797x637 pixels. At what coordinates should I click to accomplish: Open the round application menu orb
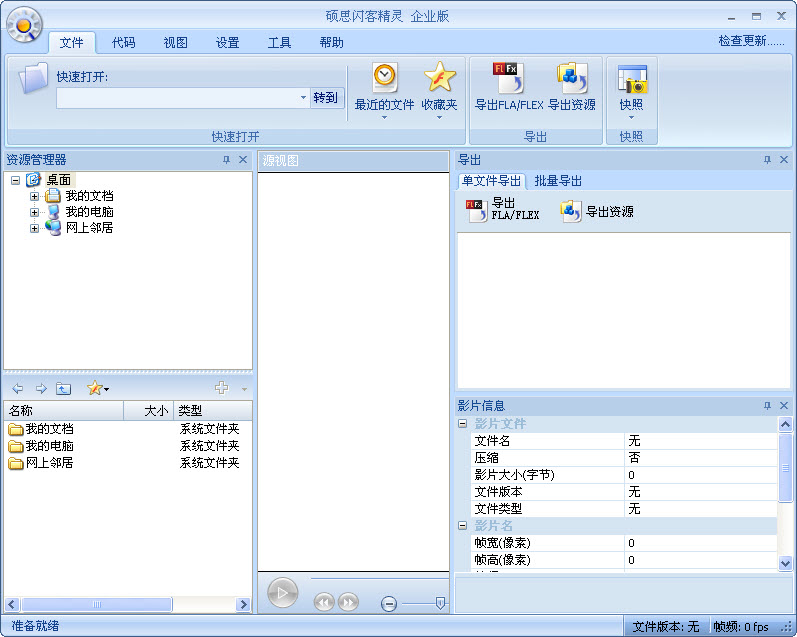point(24,24)
